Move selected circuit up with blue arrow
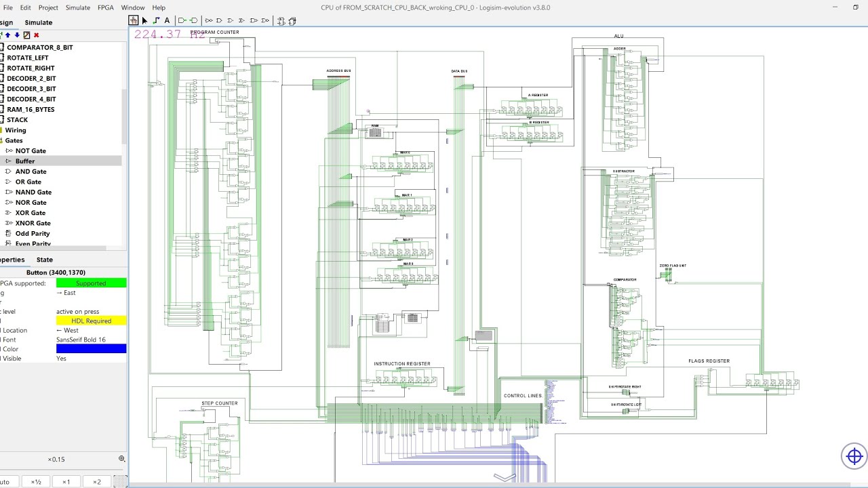 click(x=8, y=35)
